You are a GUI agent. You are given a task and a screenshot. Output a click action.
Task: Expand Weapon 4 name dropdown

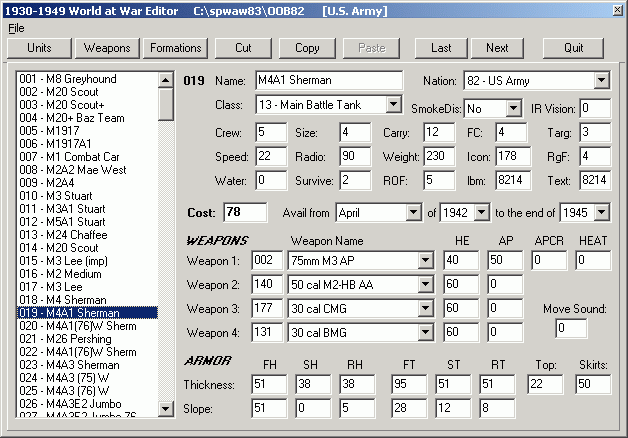[x=425, y=333]
